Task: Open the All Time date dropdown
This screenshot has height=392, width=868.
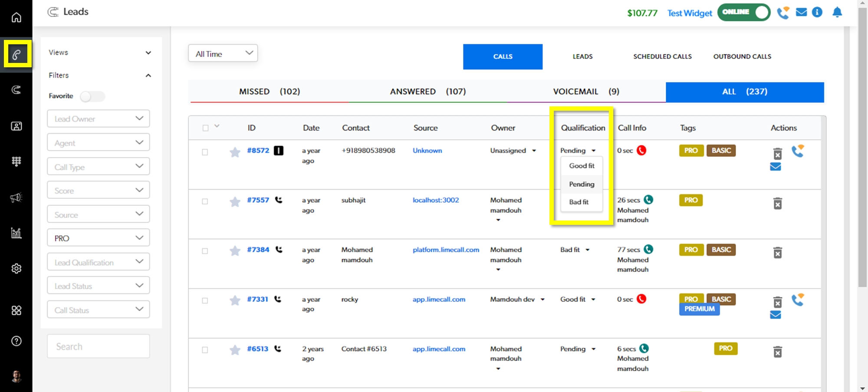Action: (223, 54)
